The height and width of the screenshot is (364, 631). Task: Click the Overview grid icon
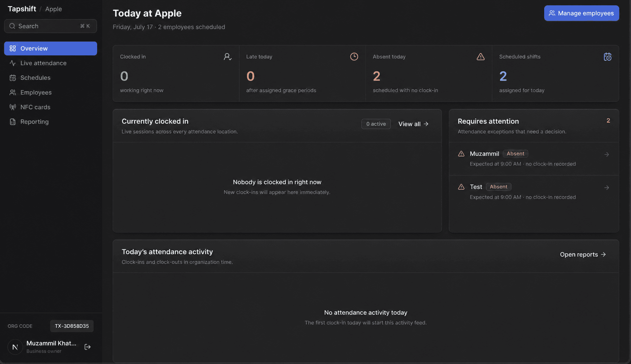point(13,49)
